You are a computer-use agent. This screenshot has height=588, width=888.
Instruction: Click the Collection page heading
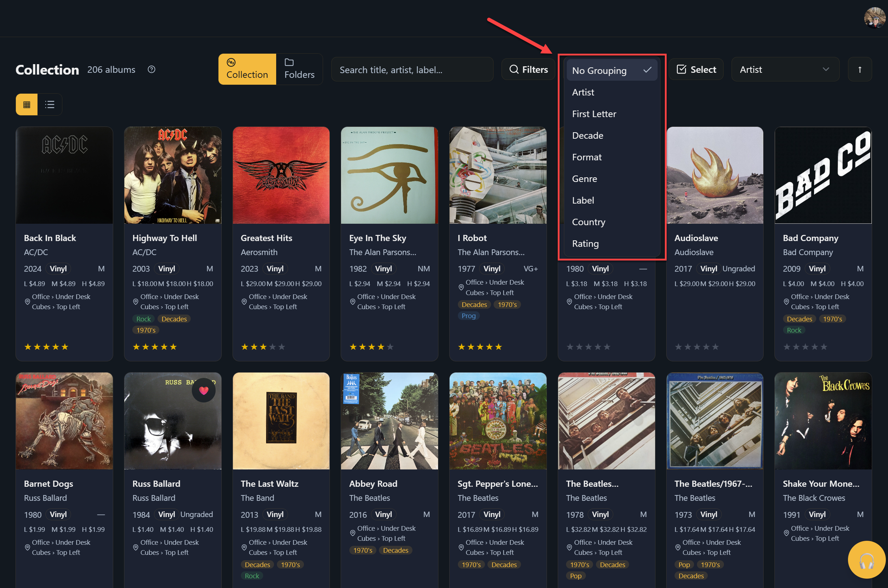click(47, 70)
